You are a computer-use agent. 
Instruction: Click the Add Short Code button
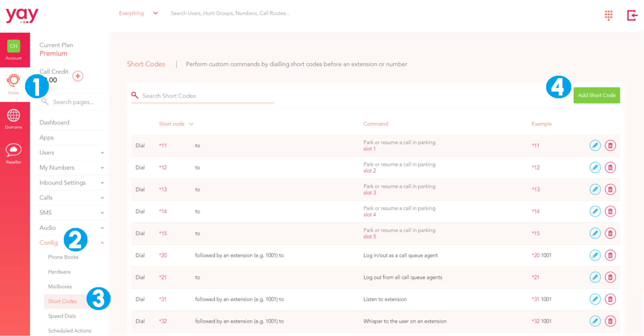596,95
